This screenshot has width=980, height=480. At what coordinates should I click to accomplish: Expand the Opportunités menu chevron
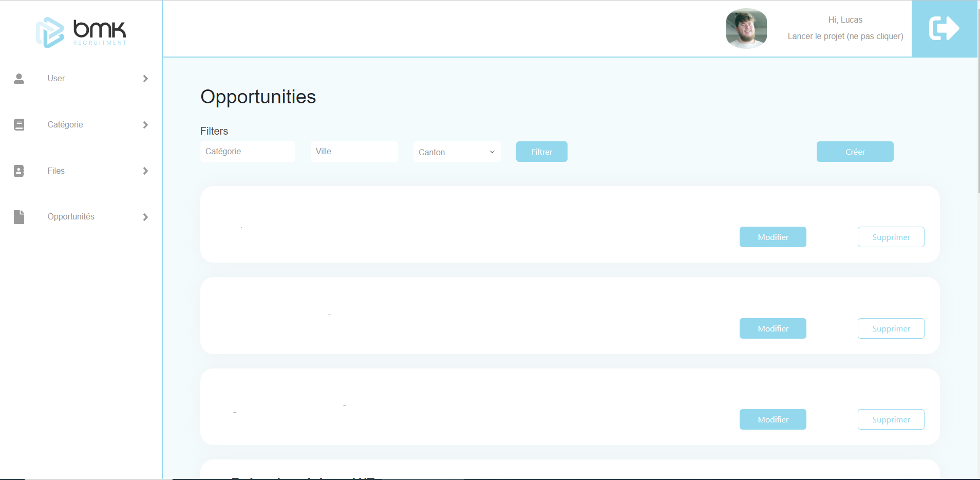click(145, 217)
